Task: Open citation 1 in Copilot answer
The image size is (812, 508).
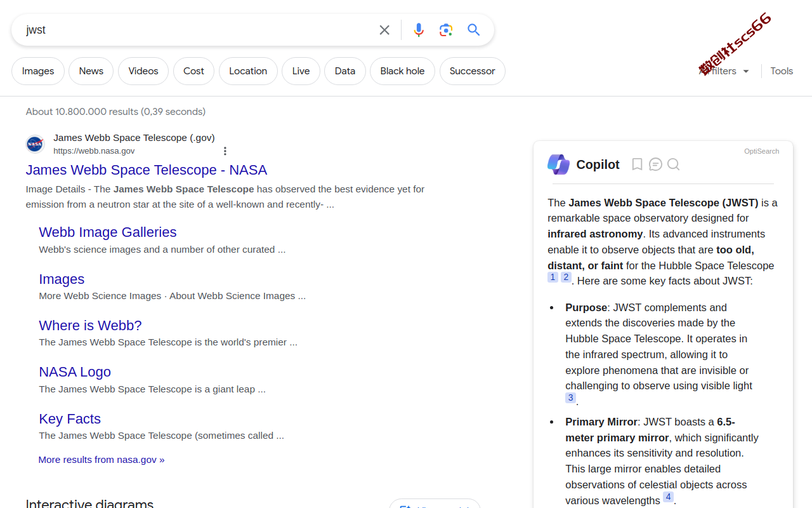Action: (553, 277)
